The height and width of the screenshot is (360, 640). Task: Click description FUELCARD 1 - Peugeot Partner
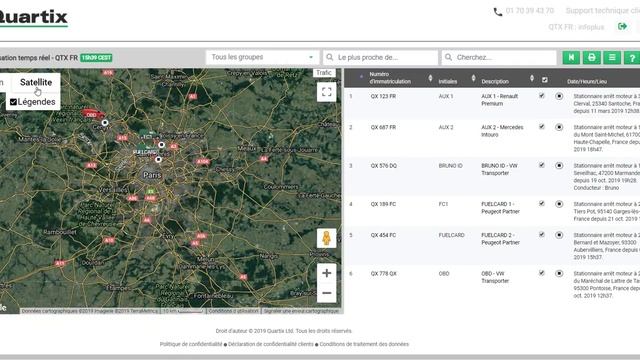(500, 208)
